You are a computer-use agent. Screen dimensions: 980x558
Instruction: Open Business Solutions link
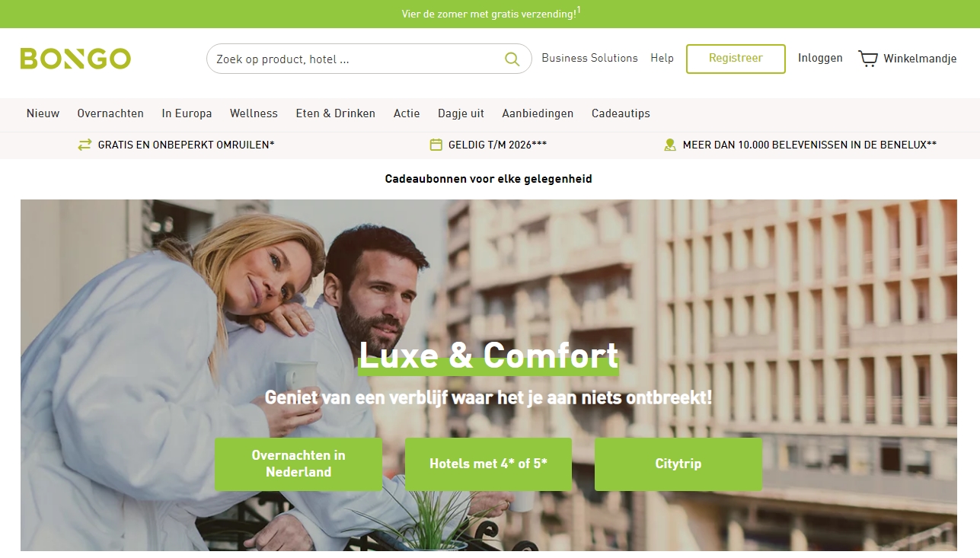(x=589, y=58)
